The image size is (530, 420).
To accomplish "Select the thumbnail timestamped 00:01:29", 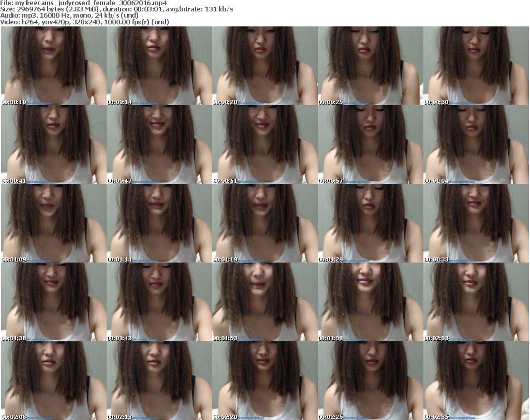I will 371,223.
